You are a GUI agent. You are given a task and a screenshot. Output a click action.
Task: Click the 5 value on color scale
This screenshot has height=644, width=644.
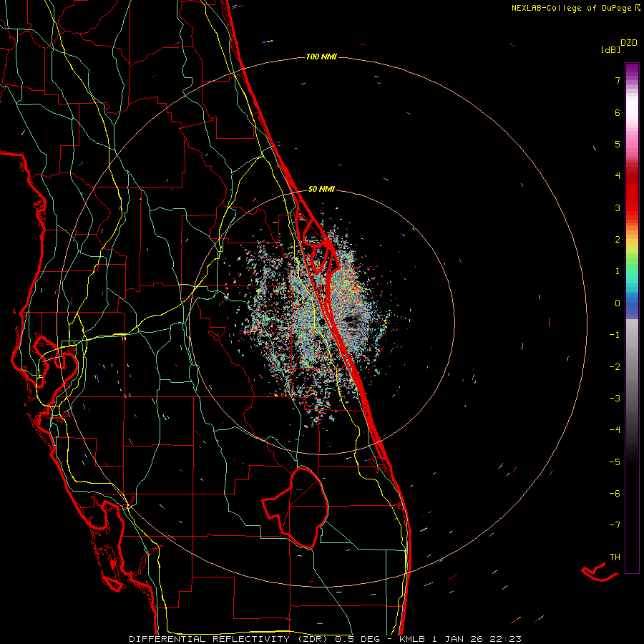pyautogui.click(x=618, y=144)
